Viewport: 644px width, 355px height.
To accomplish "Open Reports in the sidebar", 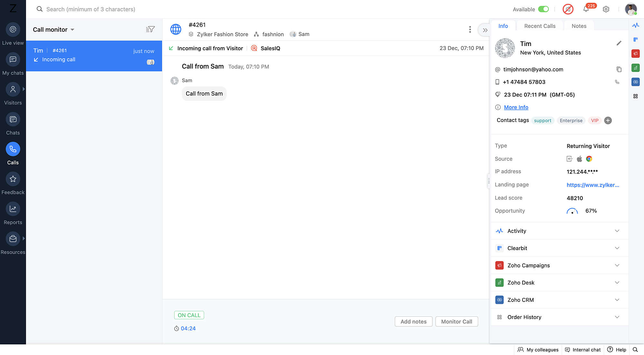I will [x=13, y=209].
